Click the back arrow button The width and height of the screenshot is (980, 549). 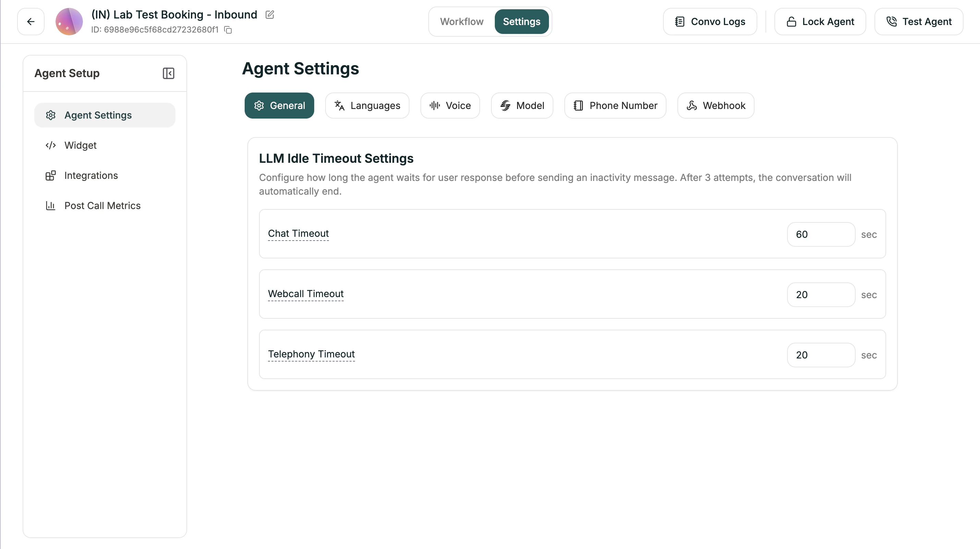(x=31, y=22)
